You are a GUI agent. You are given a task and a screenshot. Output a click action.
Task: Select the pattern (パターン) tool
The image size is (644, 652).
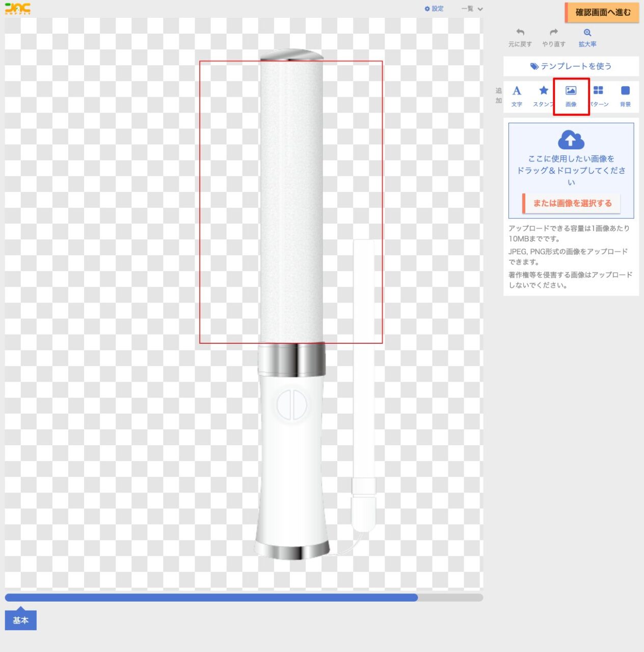click(598, 91)
